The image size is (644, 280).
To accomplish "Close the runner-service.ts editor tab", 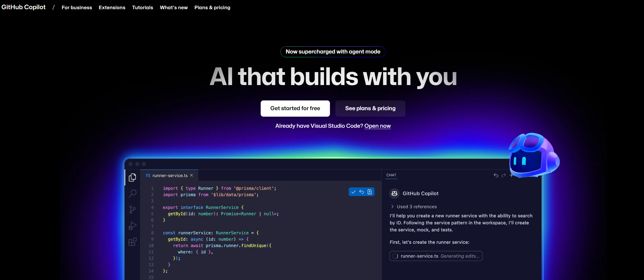I will (x=191, y=175).
